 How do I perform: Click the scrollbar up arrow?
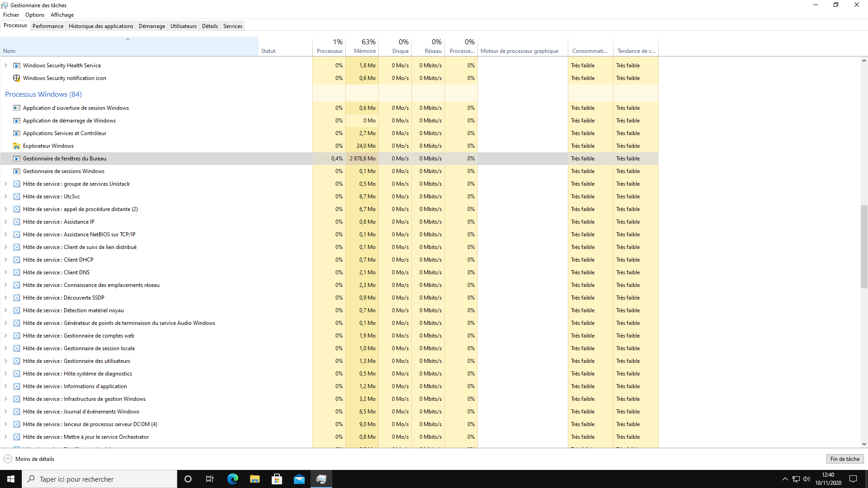point(864,61)
